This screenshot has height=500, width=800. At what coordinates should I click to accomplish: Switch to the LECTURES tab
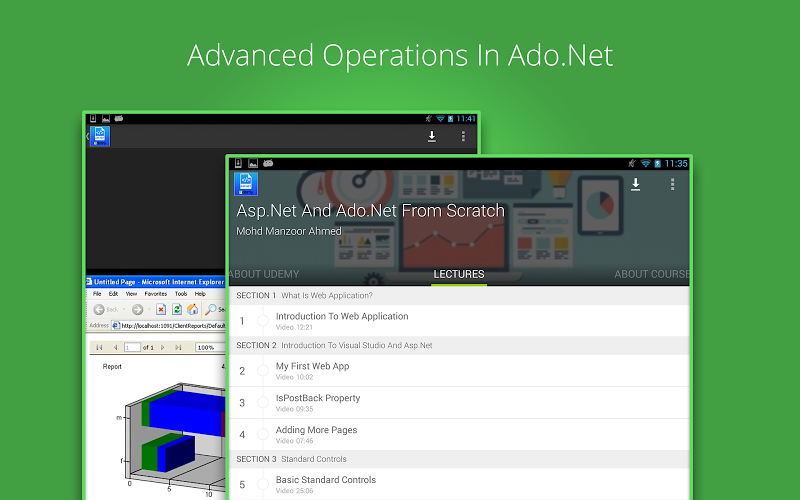(x=459, y=274)
